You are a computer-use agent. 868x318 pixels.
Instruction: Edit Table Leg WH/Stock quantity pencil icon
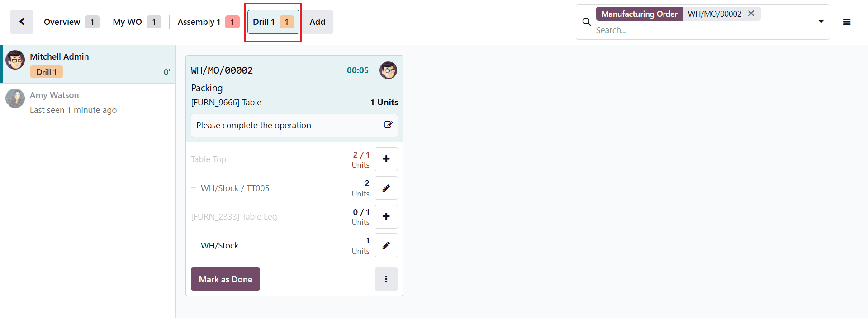pos(386,245)
